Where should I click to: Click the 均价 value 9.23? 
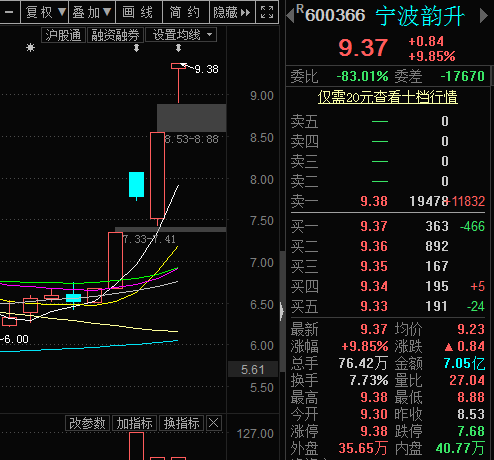(x=471, y=329)
